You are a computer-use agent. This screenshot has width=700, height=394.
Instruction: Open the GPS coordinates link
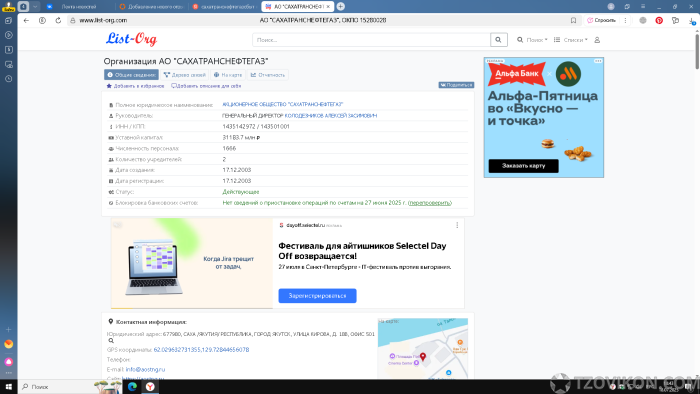click(201, 350)
